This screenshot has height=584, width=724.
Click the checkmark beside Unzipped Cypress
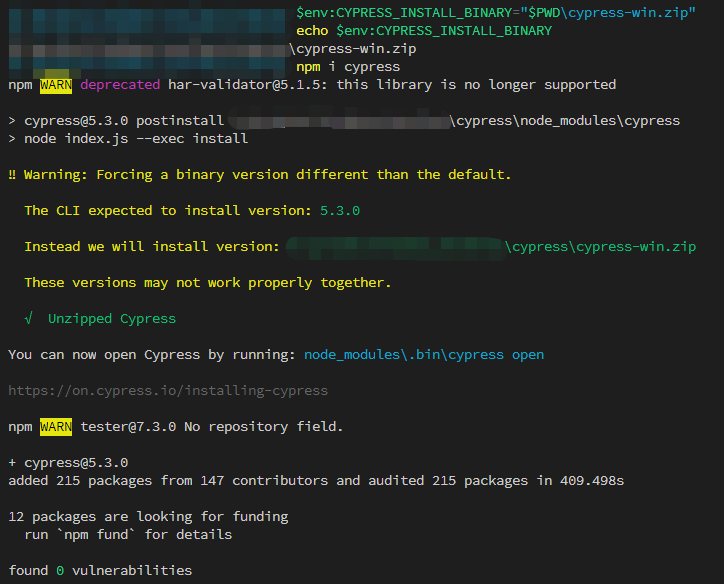(29, 319)
